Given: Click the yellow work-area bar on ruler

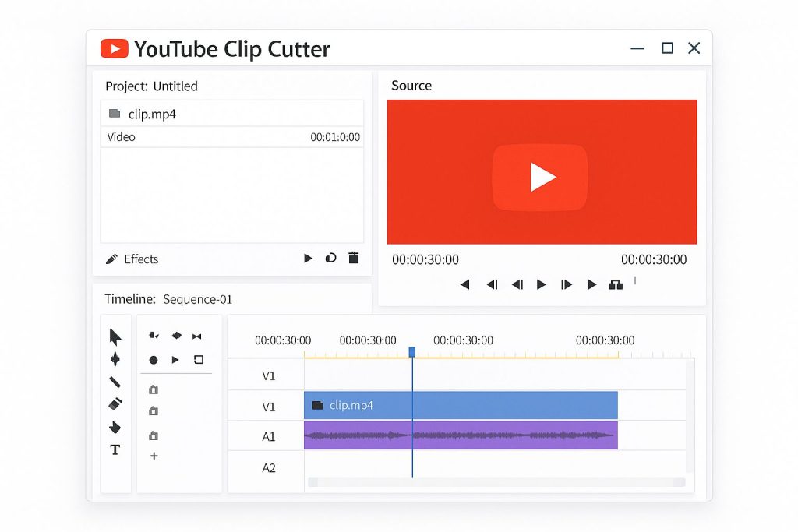Looking at the screenshot, I should (x=461, y=358).
